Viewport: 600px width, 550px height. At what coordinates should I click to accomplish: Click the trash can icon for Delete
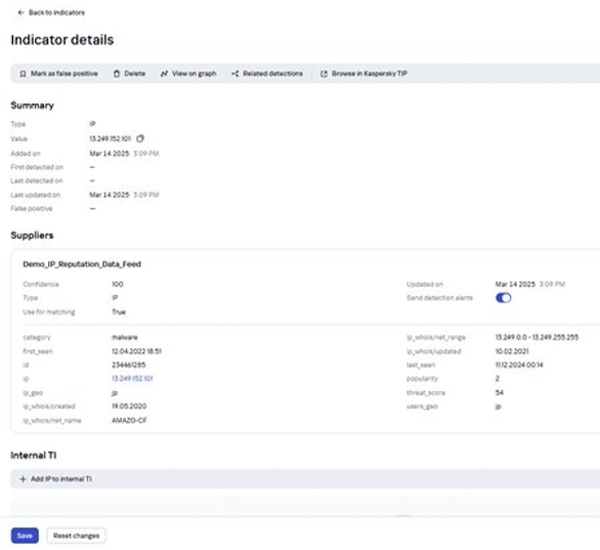[x=117, y=73]
